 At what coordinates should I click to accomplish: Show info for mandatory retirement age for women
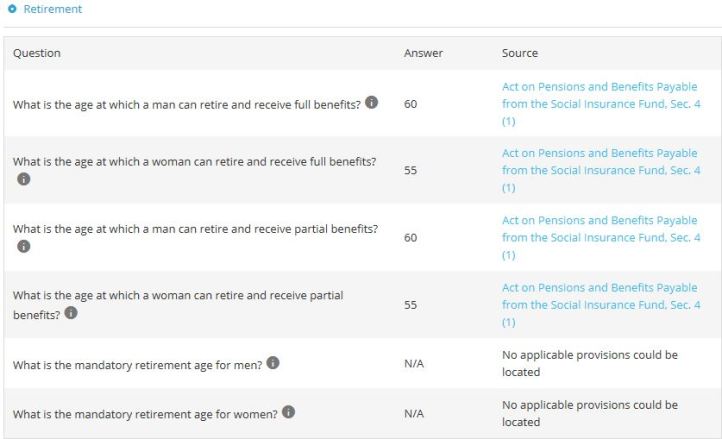pos(288,411)
